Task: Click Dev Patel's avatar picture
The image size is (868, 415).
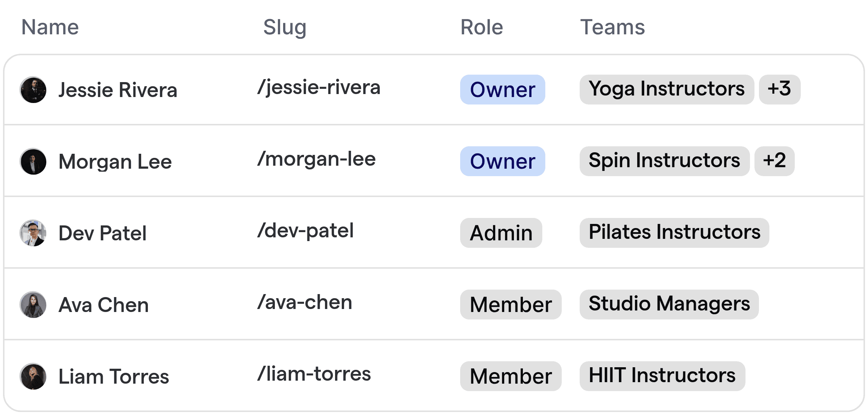Action: click(x=33, y=233)
